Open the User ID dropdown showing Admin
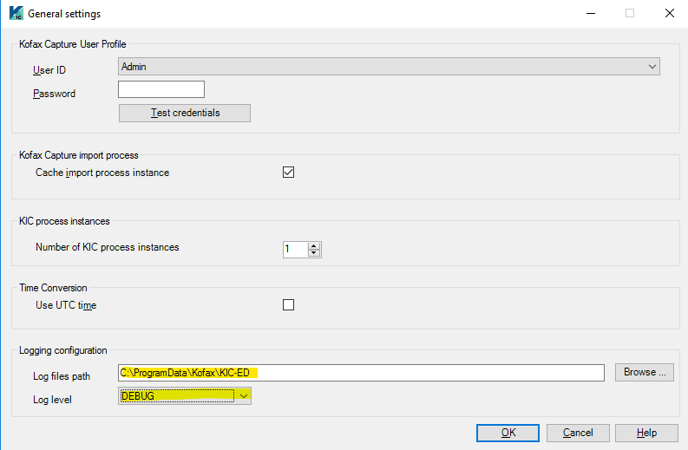Image resolution: width=688 pixels, height=450 pixels. (389, 67)
